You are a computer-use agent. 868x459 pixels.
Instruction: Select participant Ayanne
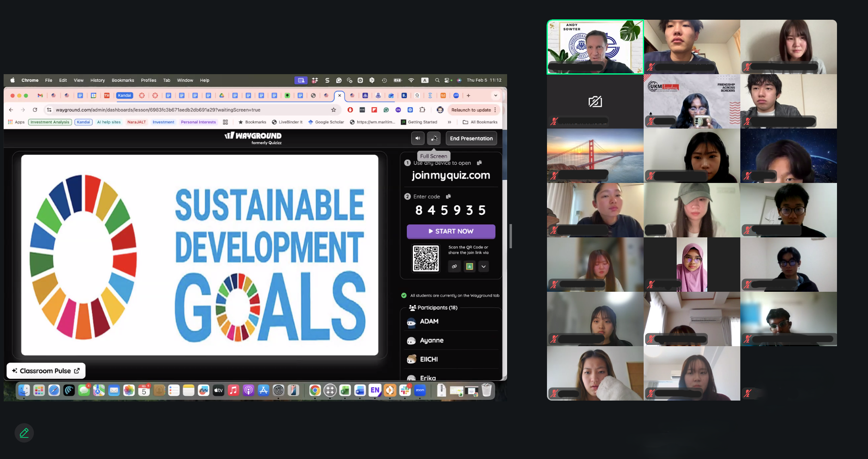pyautogui.click(x=451, y=341)
